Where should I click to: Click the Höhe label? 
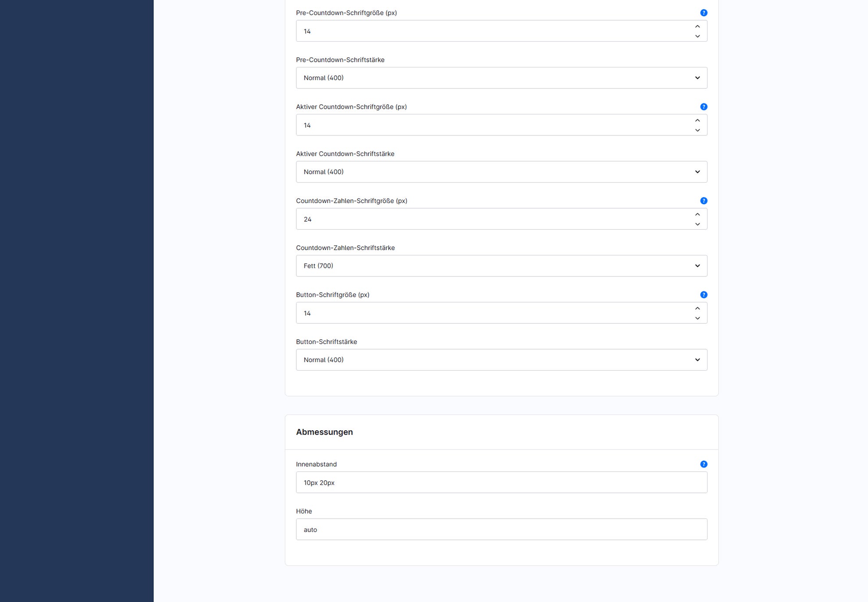tap(304, 511)
